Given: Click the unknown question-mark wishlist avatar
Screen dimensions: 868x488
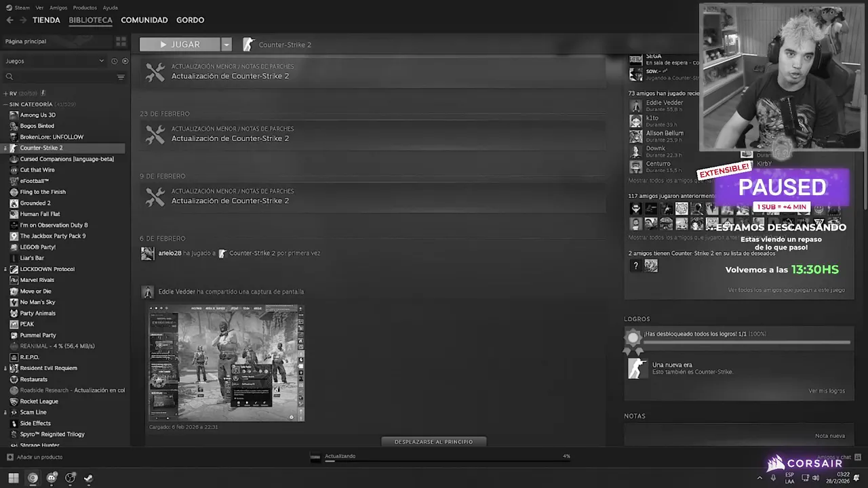Looking at the screenshot, I should 635,266.
